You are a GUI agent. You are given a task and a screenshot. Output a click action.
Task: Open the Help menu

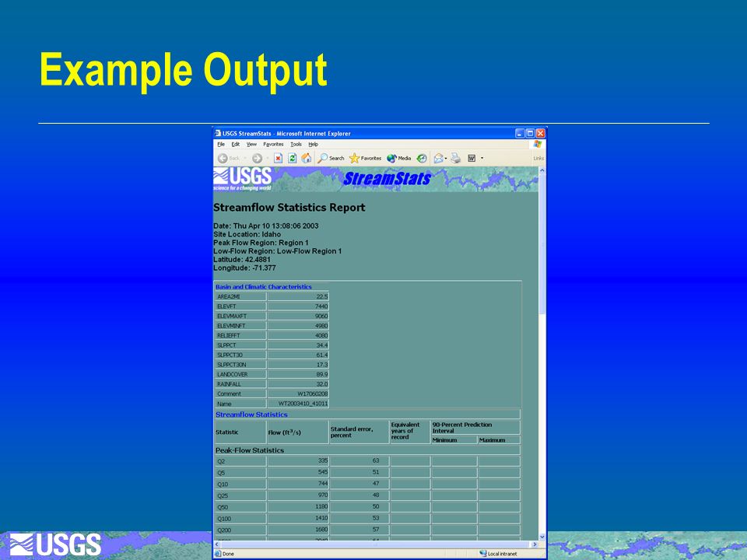click(313, 145)
